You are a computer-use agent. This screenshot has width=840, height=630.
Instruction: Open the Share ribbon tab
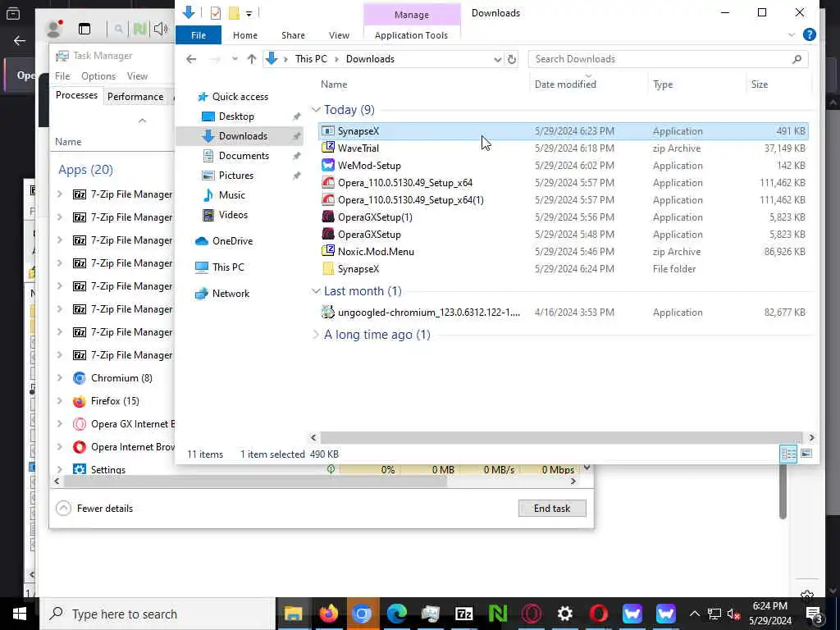(293, 35)
